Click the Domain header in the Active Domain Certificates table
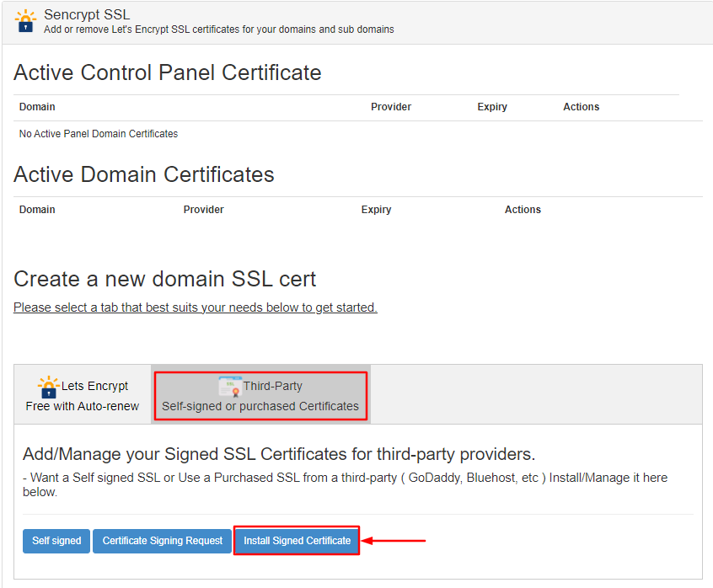The image size is (713, 588). point(37,209)
